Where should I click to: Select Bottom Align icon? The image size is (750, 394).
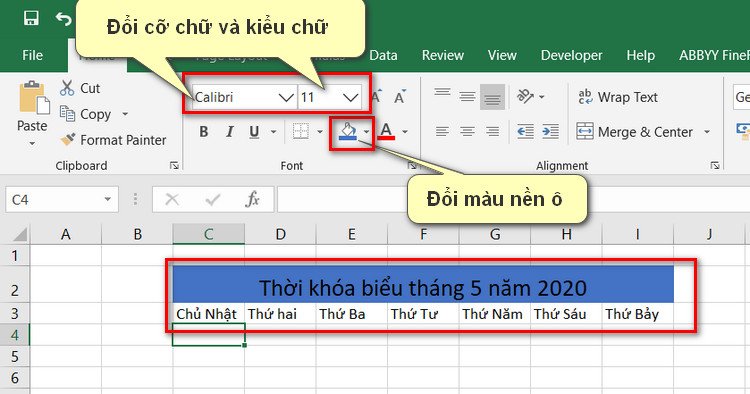click(x=492, y=97)
